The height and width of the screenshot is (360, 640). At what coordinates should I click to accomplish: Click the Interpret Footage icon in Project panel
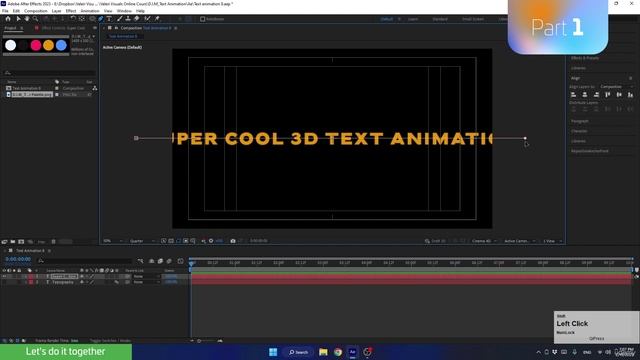(4, 242)
